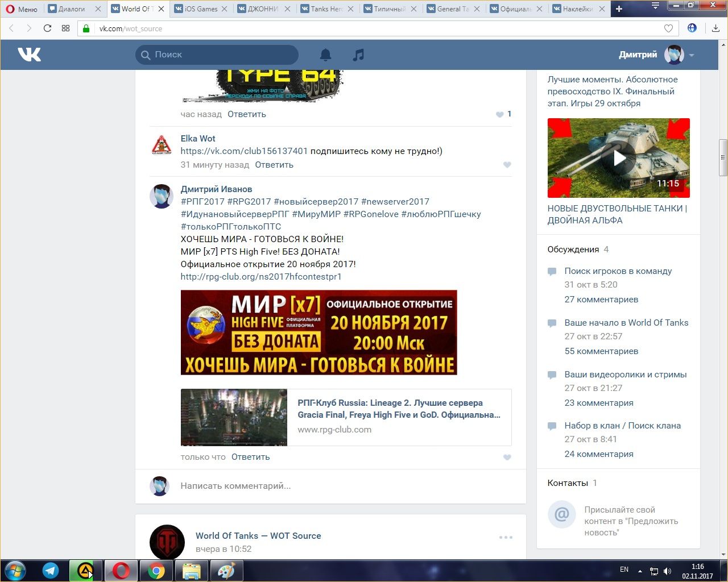Image resolution: width=728 pixels, height=582 pixels.
Task: Like Elka Wot's comment
Action: coord(507,165)
